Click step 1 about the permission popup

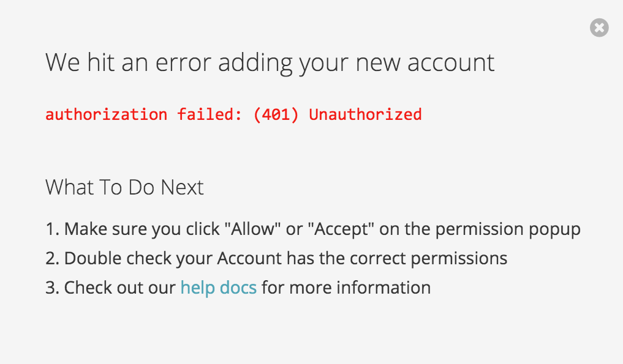pos(313,229)
